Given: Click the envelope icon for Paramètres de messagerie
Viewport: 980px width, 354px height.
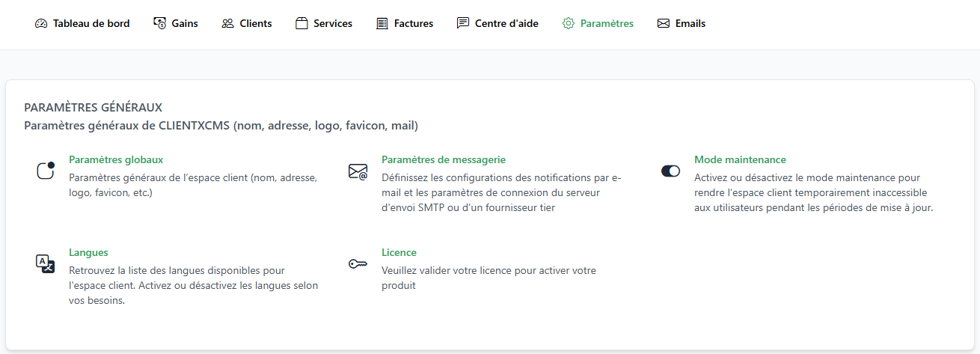Looking at the screenshot, I should pos(358,171).
